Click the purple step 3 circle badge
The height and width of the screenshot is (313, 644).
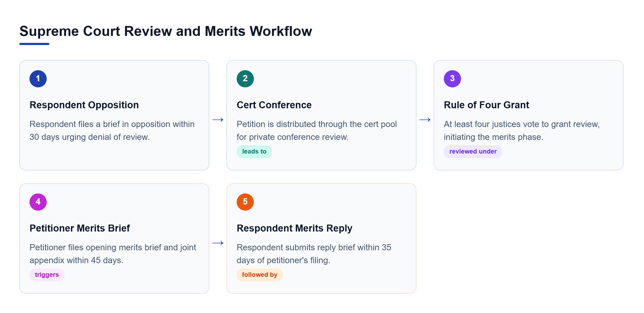452,79
